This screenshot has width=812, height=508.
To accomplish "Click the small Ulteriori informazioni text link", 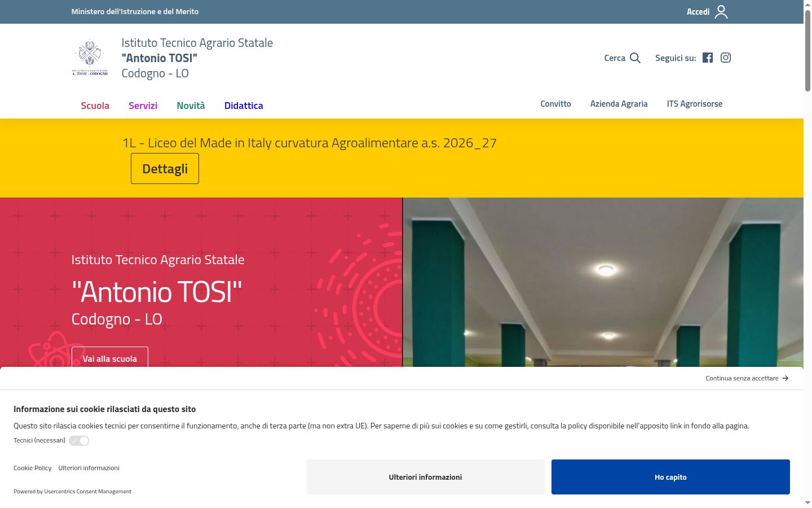I will pos(89,468).
